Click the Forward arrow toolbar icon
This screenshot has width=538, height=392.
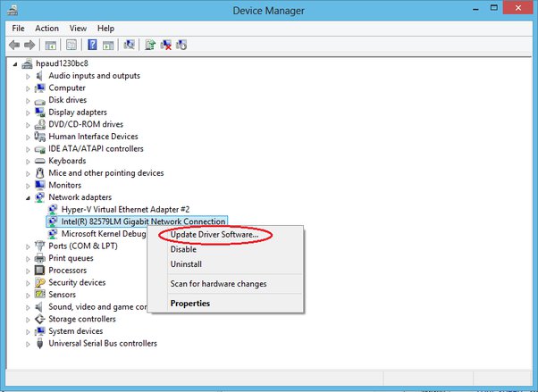coord(29,45)
